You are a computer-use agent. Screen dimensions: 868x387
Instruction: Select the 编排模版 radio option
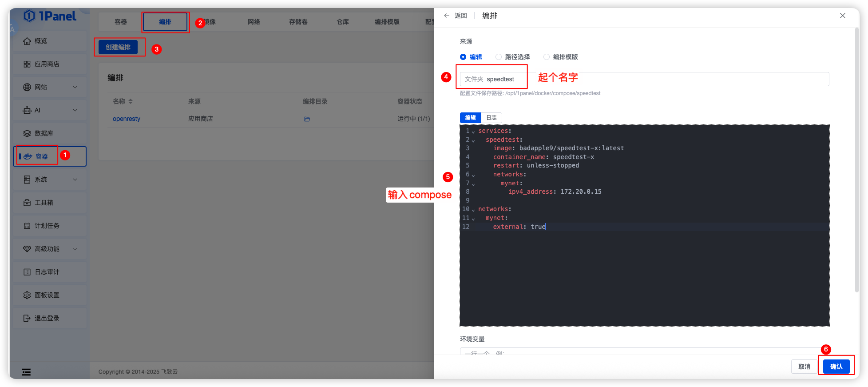click(547, 57)
